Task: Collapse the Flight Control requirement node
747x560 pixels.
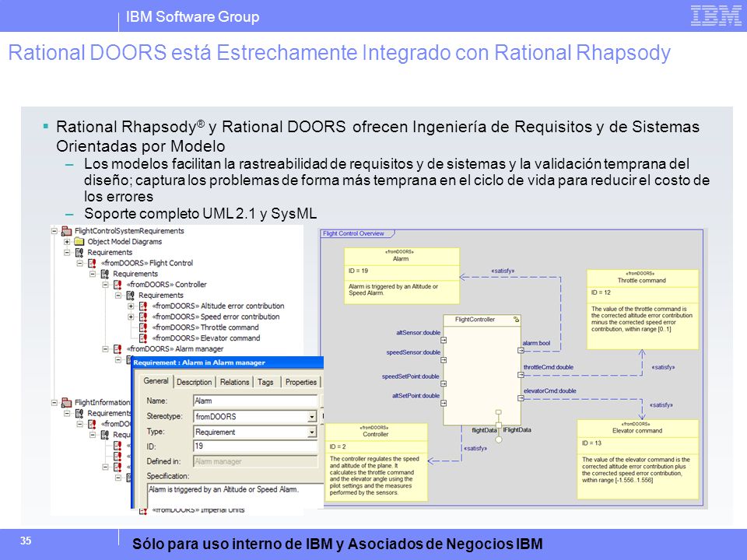Action: [x=80, y=264]
